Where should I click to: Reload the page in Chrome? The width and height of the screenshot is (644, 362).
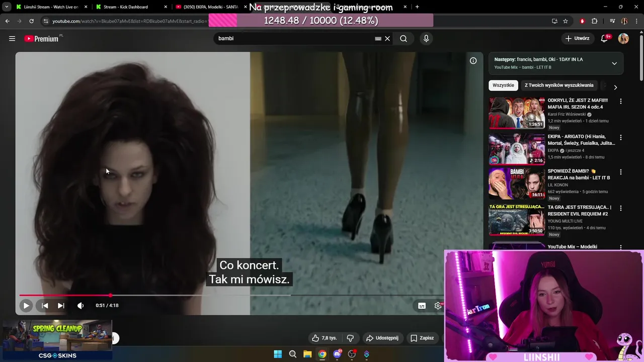pos(31,21)
